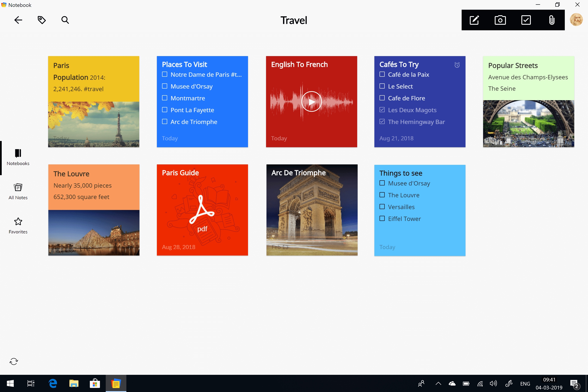
Task: Add a photo note with camera
Action: 500,20
